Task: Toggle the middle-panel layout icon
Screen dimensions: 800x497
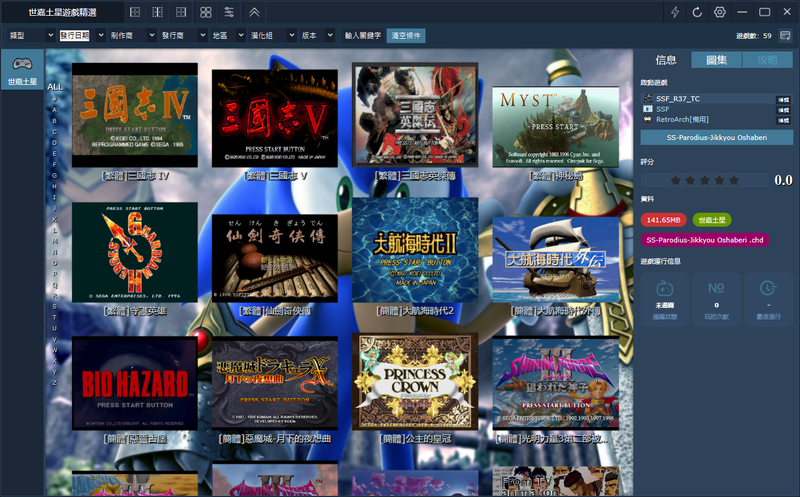Action: coord(158,12)
